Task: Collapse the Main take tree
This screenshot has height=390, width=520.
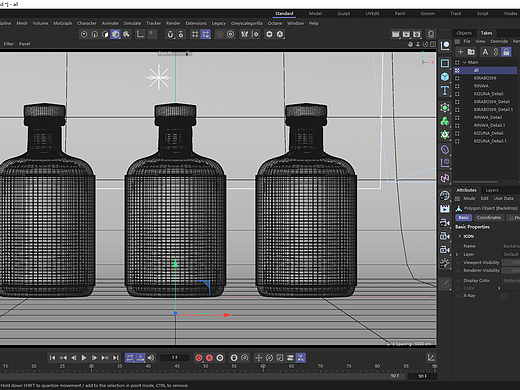Action: click(464, 62)
